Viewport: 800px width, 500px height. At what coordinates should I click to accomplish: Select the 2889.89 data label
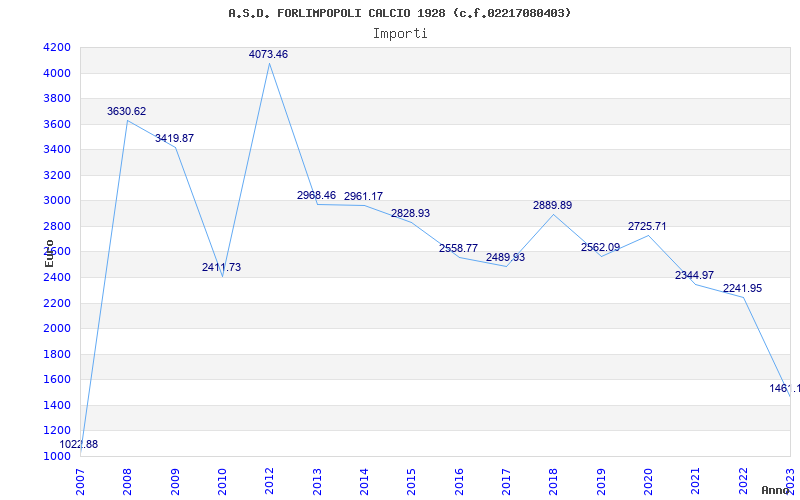click(x=553, y=206)
